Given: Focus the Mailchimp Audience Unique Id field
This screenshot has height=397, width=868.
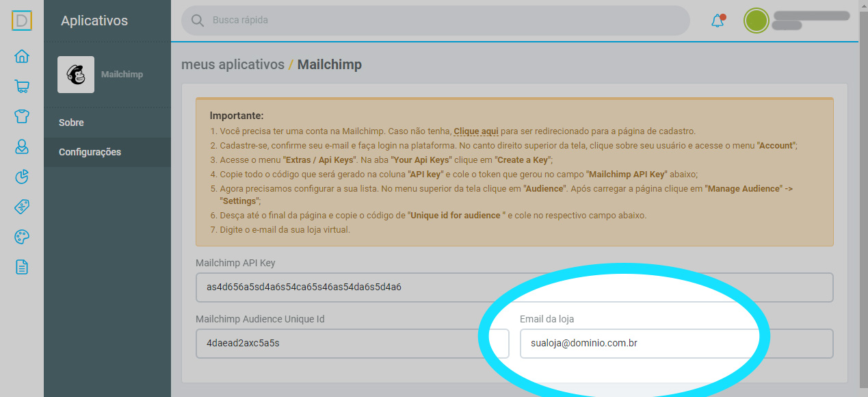Looking at the screenshot, I should [x=352, y=344].
